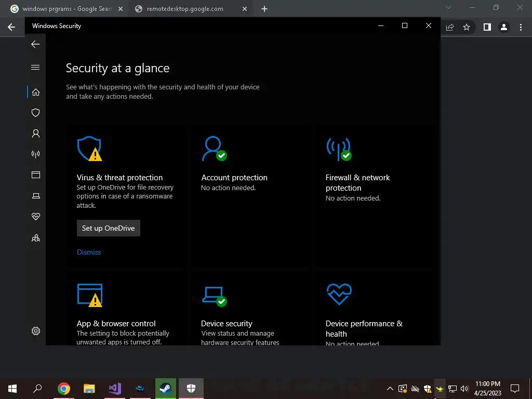Close the remotedesktop.google.com tab
Screen dimensions: 532x399
(245, 9)
